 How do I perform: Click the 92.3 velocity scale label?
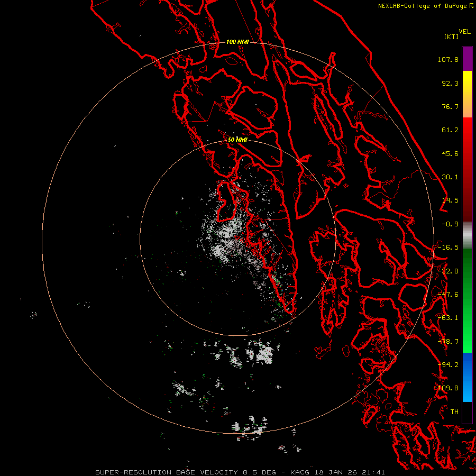(x=450, y=83)
